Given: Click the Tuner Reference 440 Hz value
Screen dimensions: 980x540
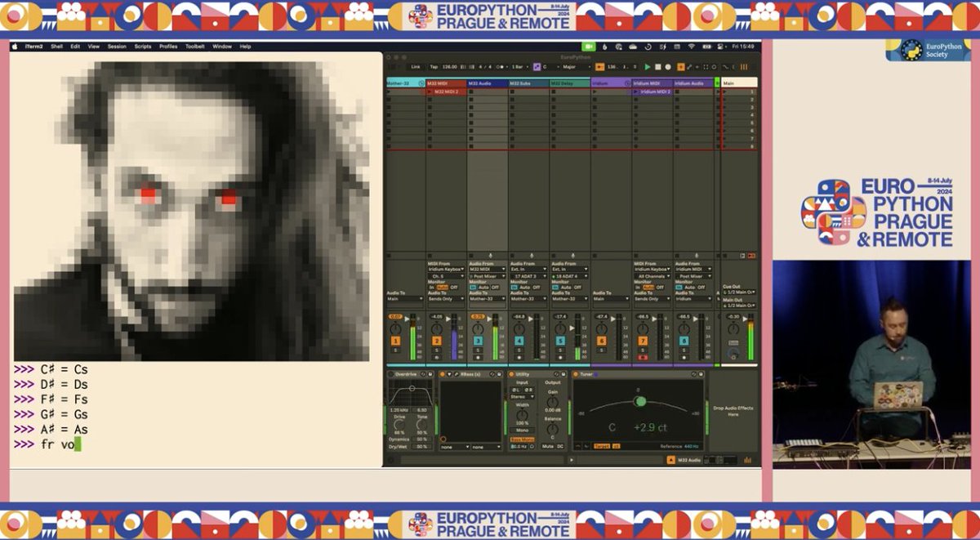Looking at the screenshot, I should 691,446.
